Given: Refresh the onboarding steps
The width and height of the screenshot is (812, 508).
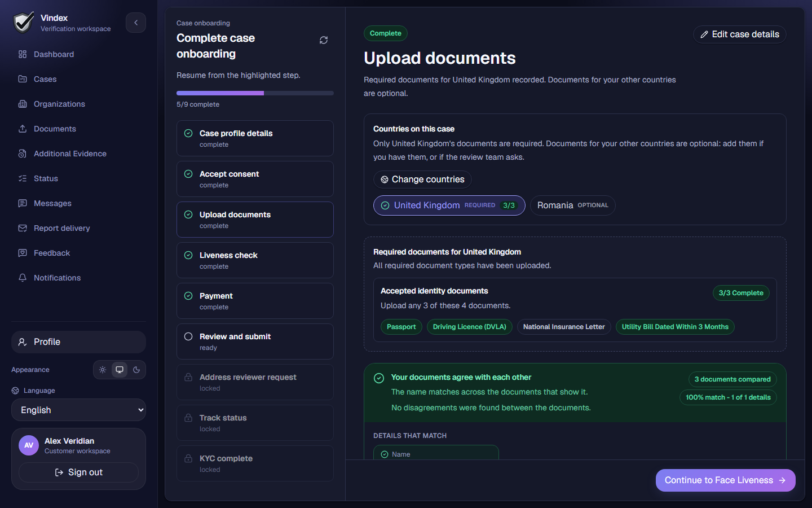Looking at the screenshot, I should tap(324, 40).
